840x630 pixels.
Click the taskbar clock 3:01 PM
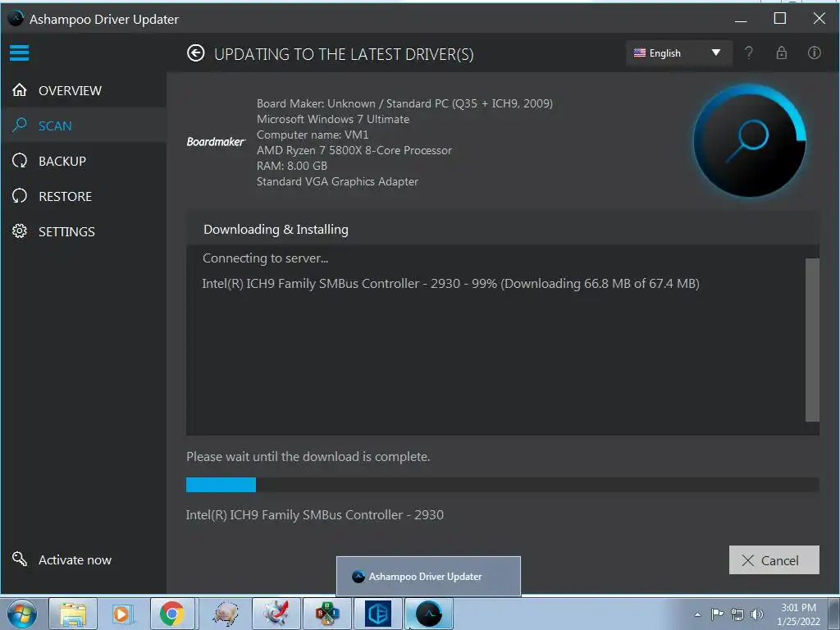click(798, 614)
